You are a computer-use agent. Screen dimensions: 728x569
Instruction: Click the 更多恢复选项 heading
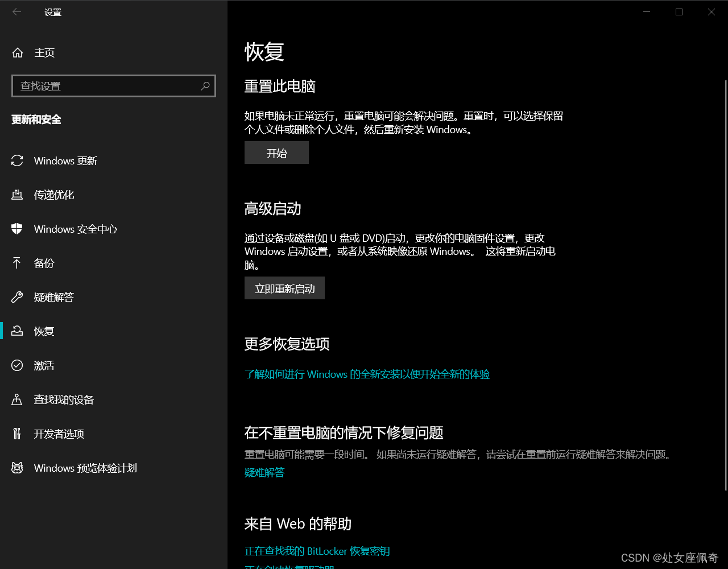(x=287, y=344)
